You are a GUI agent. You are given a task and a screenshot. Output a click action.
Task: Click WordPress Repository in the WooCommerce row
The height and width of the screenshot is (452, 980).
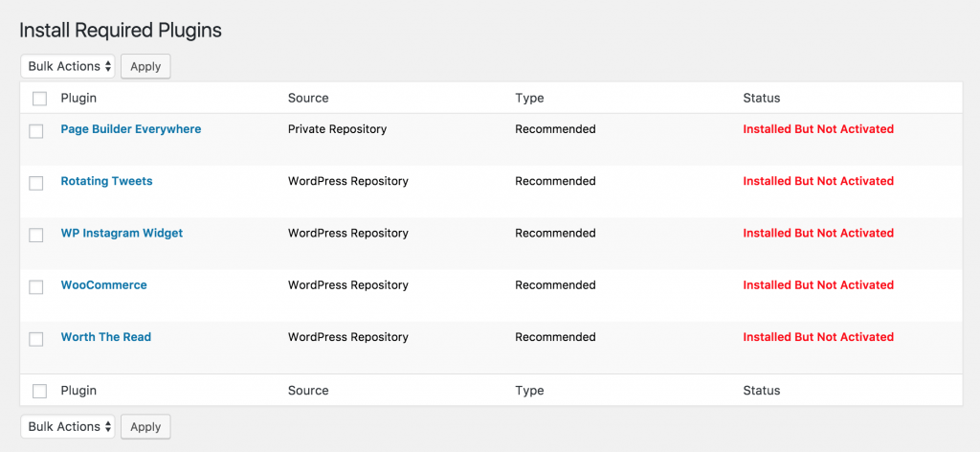[x=348, y=285]
